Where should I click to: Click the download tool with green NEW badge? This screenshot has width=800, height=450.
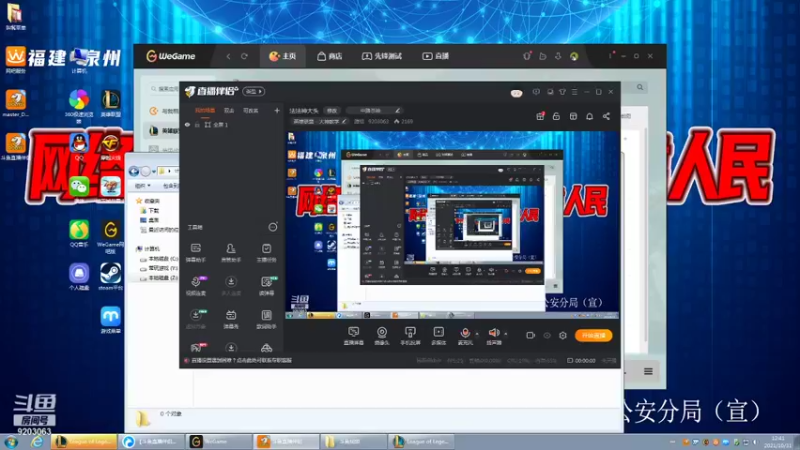(196, 319)
